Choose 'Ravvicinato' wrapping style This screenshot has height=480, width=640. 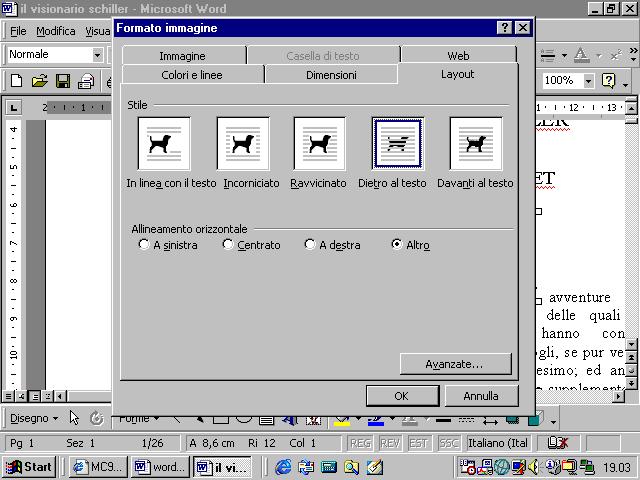pyautogui.click(x=320, y=144)
